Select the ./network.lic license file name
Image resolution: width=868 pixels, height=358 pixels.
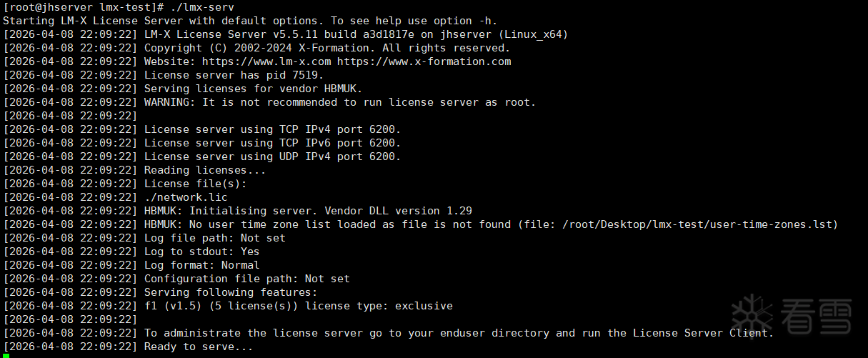(186, 197)
